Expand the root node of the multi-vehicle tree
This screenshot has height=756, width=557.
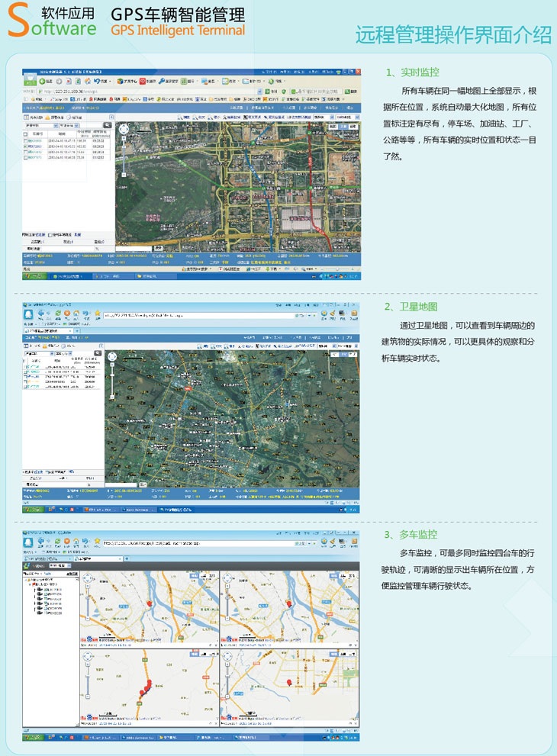point(26,581)
